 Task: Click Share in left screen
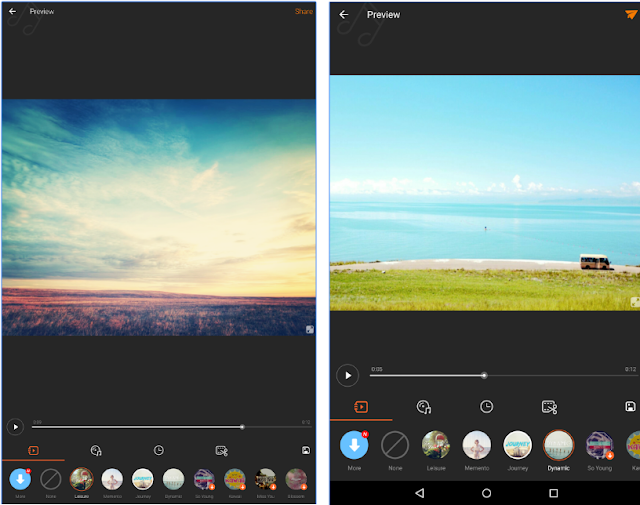[304, 11]
